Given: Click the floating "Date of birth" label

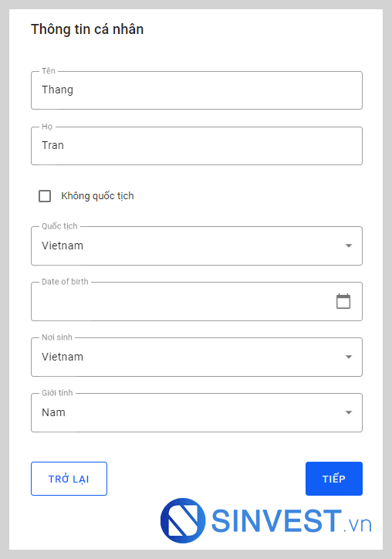Looking at the screenshot, I should pyautogui.click(x=65, y=282).
